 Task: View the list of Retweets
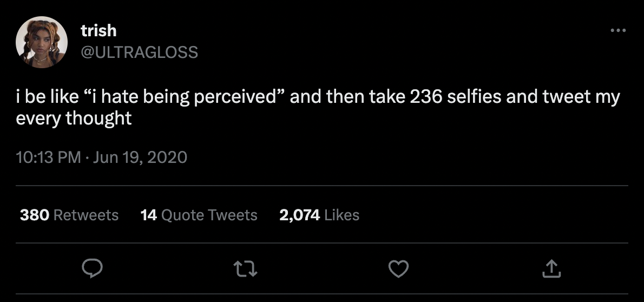pyautogui.click(x=86, y=215)
